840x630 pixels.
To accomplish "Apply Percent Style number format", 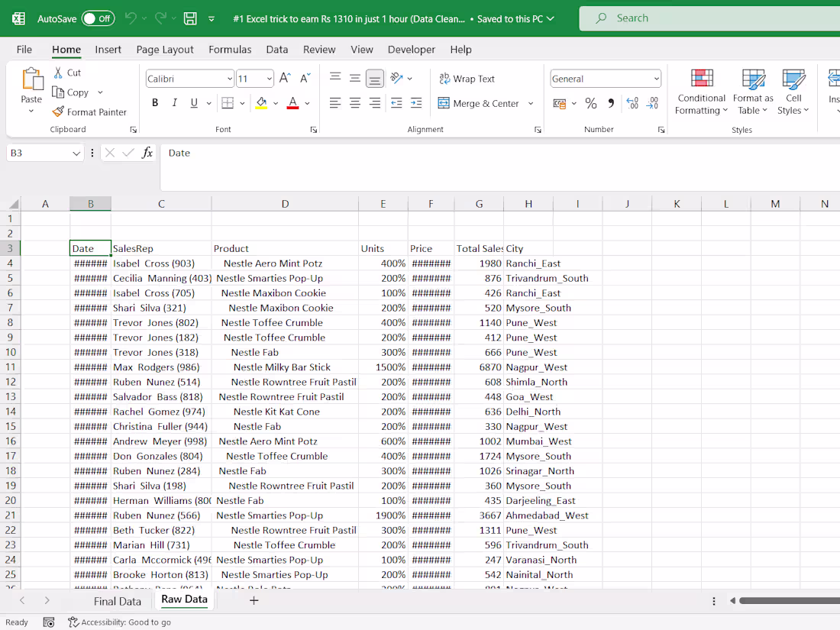I will click(x=590, y=101).
